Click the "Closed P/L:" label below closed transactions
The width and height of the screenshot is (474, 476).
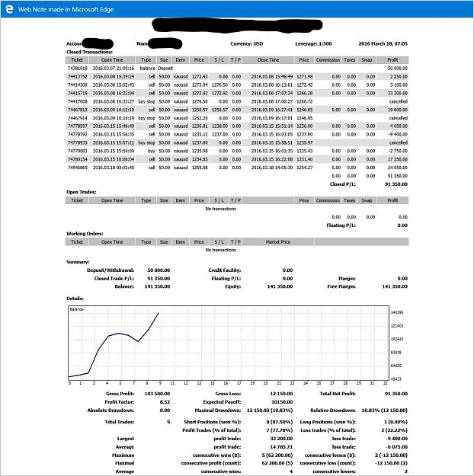[342, 184]
